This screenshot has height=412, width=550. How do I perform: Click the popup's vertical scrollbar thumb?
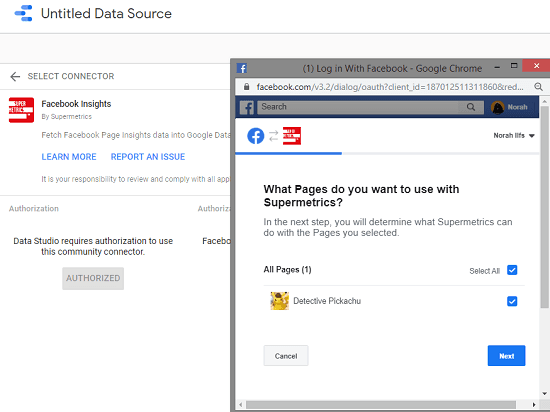pyautogui.click(x=544, y=207)
